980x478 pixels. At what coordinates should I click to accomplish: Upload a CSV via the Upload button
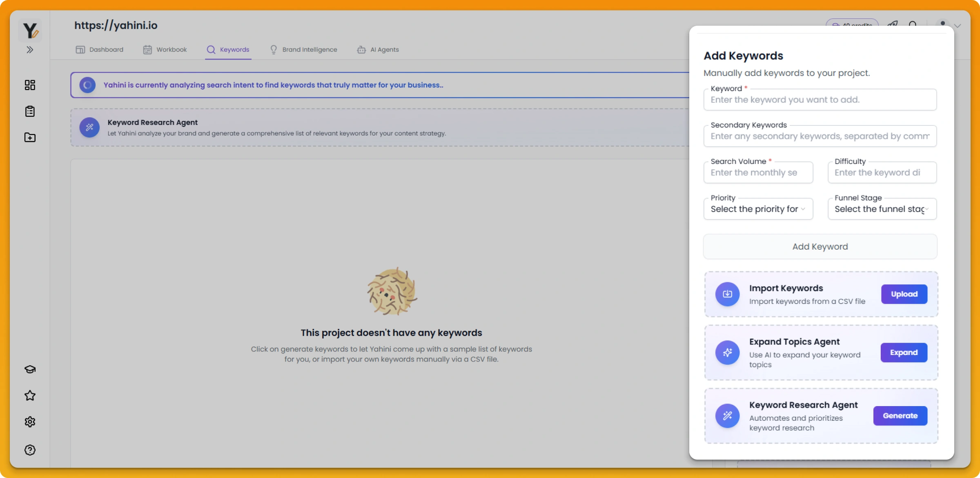904,294
